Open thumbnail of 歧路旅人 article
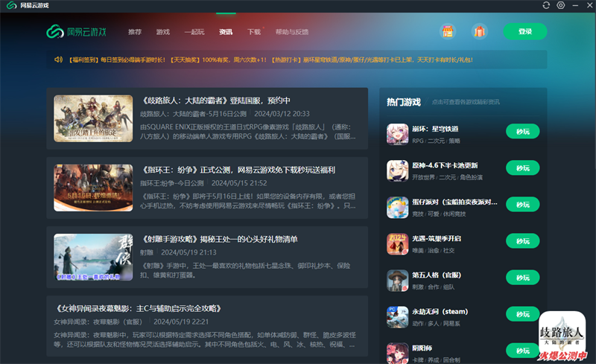 tap(93, 118)
